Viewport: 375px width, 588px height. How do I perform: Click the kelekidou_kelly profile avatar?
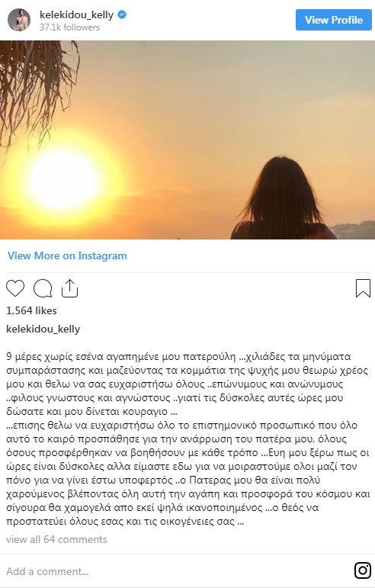click(x=19, y=20)
